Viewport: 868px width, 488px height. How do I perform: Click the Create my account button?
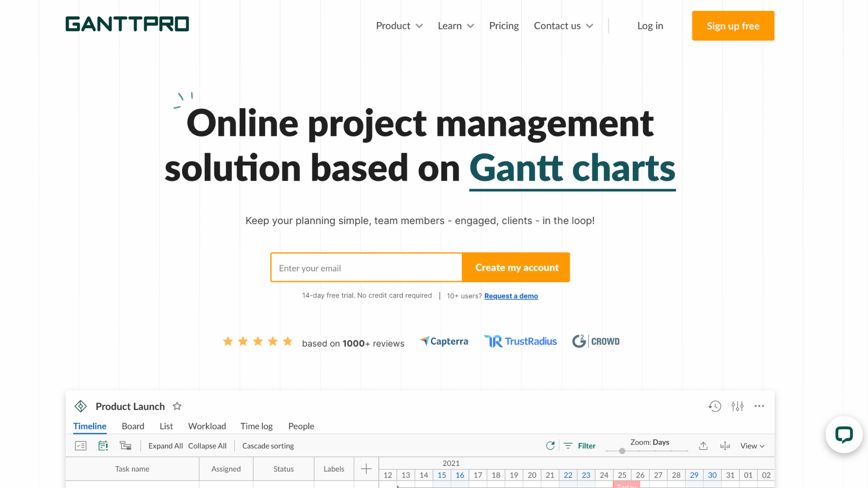[x=516, y=267]
